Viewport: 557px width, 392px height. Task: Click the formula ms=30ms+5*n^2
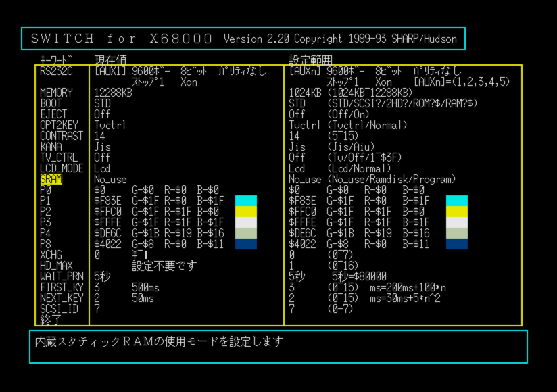405,298
